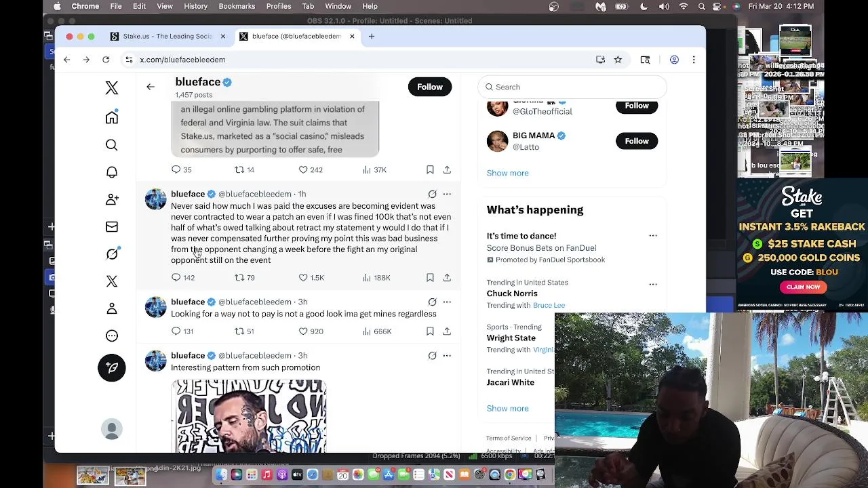Open Jacari White trending topic
Screen dimensions: 868x488
[x=511, y=382]
